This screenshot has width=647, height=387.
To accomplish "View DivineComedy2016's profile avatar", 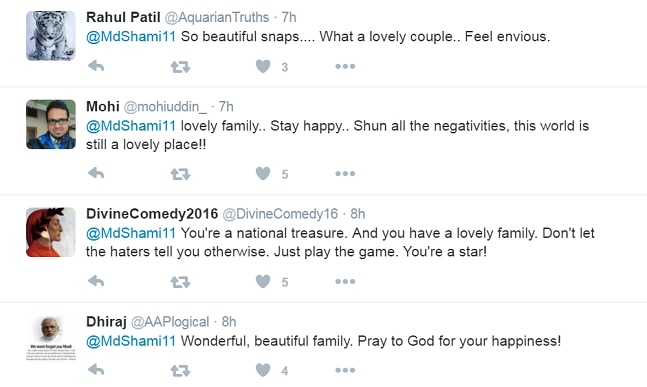I will 51,232.
